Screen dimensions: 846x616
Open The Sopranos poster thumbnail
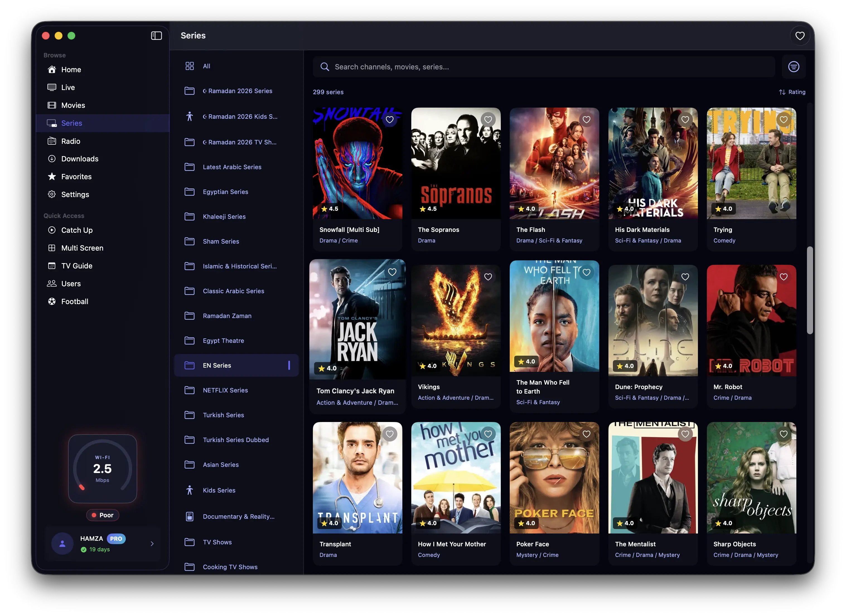(x=456, y=163)
